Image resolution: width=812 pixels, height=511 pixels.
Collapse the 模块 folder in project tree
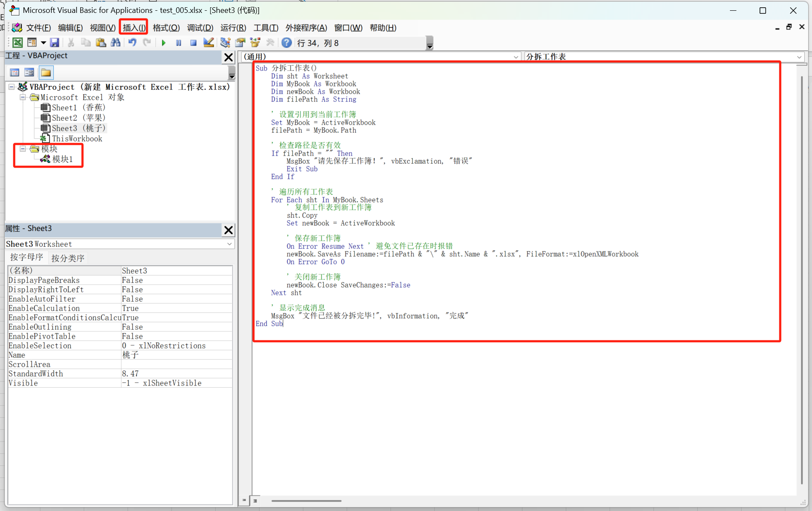23,149
